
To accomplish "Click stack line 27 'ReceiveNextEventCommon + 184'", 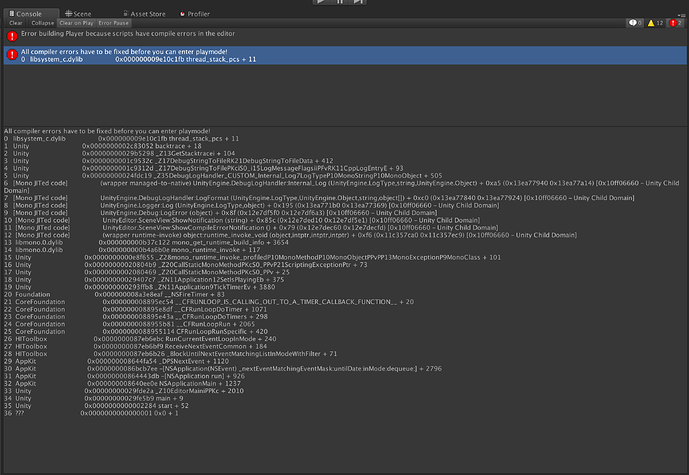I will [135, 346].
